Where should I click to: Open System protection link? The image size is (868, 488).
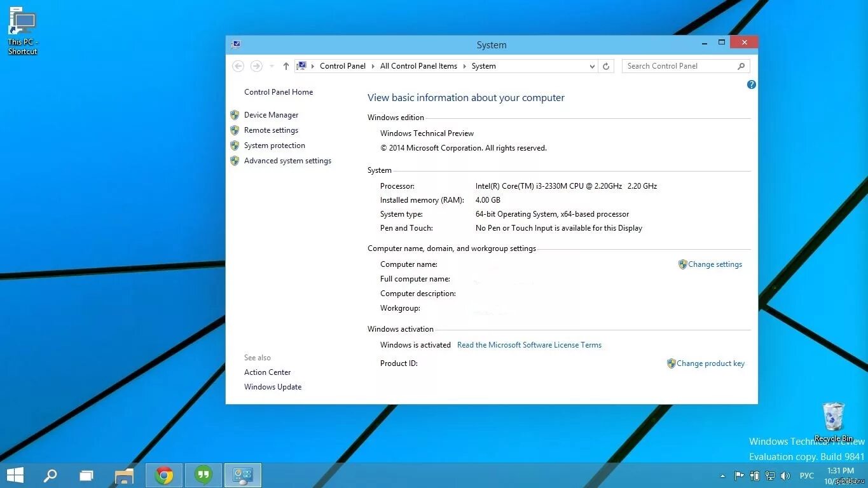click(275, 146)
